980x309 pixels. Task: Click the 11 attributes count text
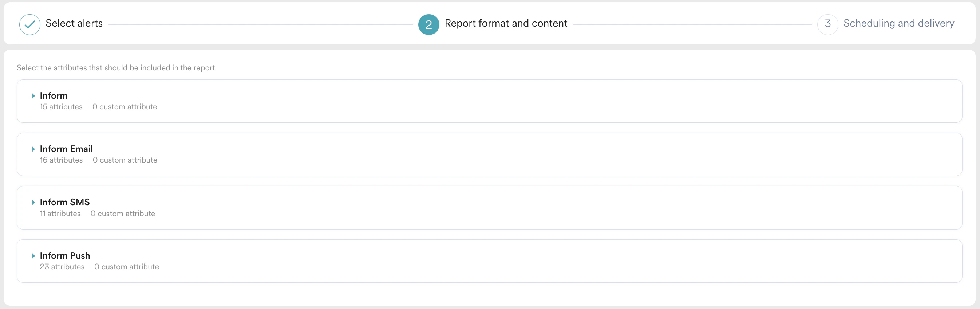[x=60, y=214]
